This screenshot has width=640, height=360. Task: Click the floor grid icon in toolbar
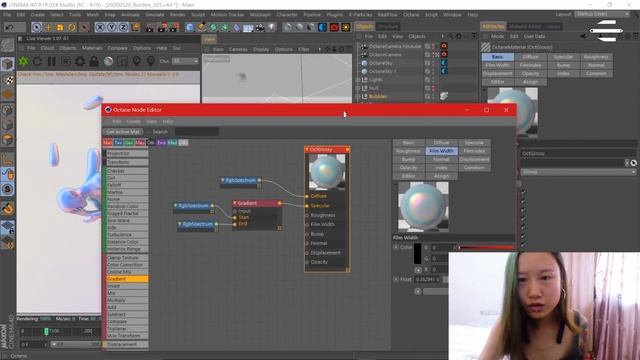[x=248, y=27]
